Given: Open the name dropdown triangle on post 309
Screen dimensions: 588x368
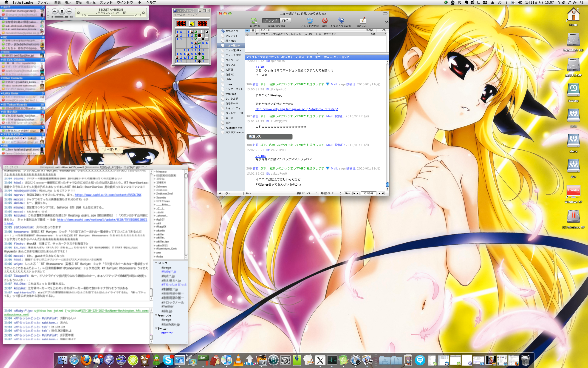Looking at the screenshot, I should [327, 168].
